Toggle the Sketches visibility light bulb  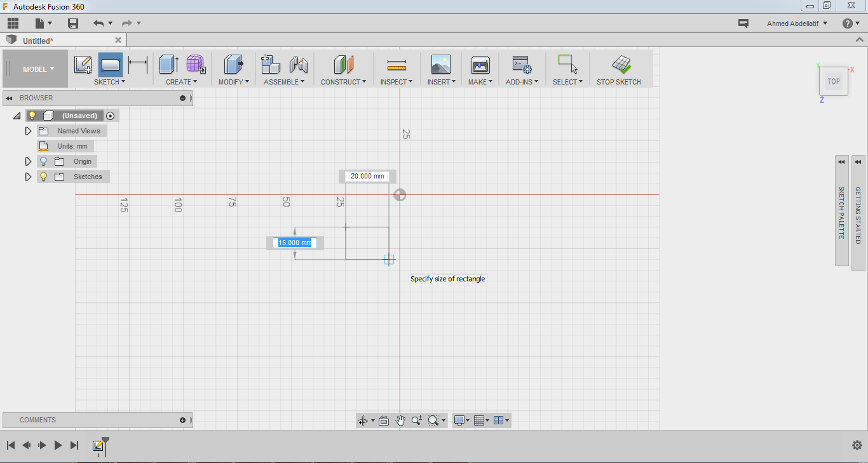pos(43,177)
